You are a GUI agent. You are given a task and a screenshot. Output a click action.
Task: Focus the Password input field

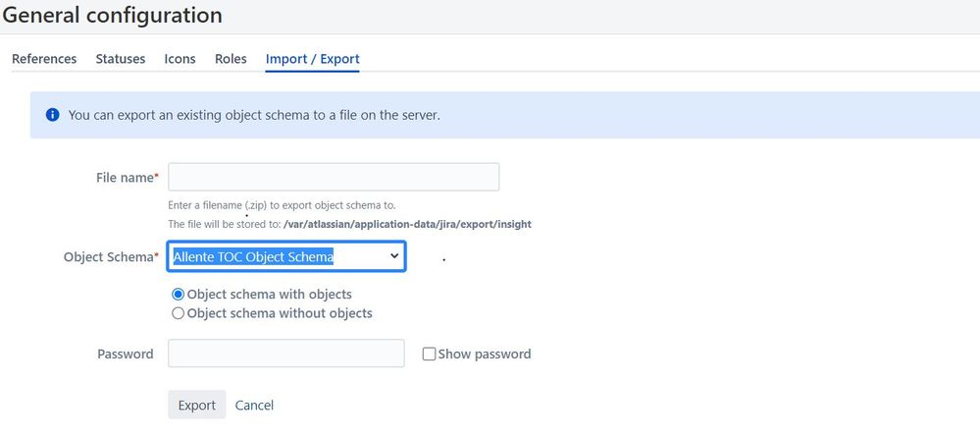(286, 354)
